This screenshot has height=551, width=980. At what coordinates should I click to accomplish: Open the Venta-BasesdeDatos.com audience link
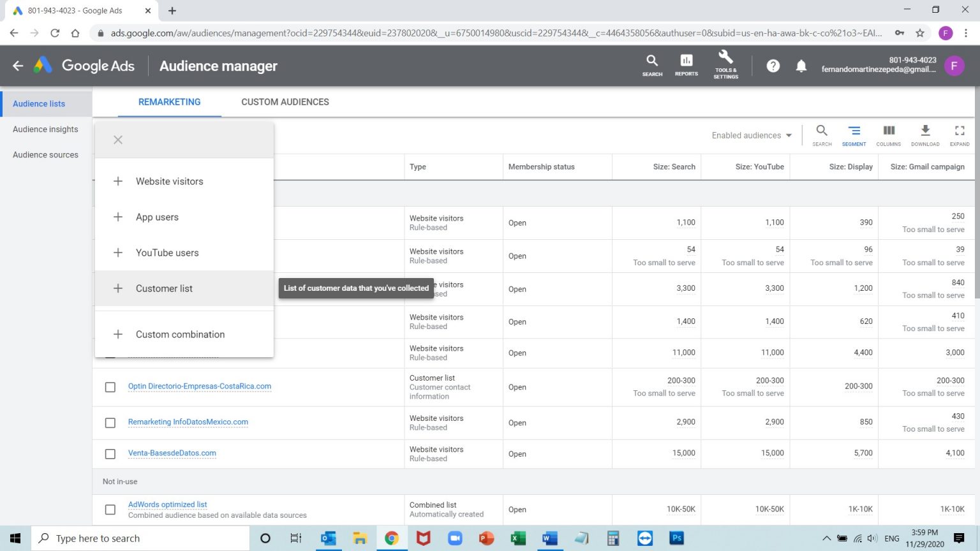(x=172, y=453)
